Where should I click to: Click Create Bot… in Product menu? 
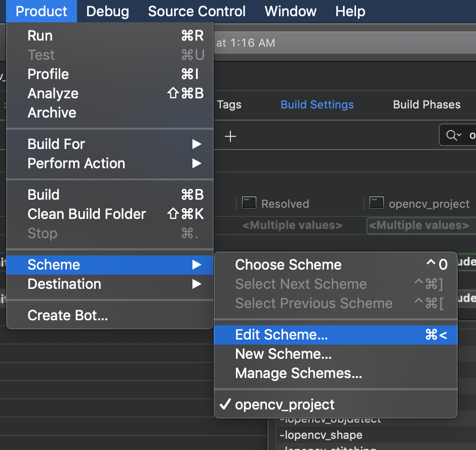67,315
